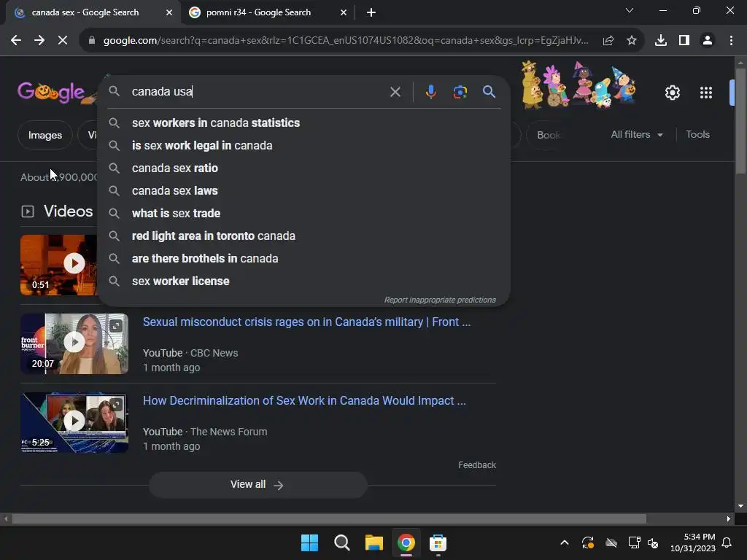747x560 pixels.
Task: Close the 'pomni r34' tab
Action: [x=344, y=12]
